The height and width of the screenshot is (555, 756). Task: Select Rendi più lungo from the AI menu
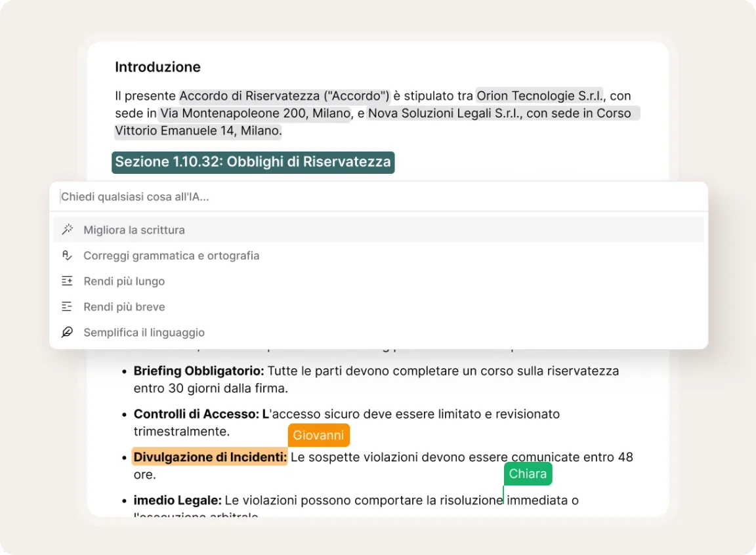[124, 281]
